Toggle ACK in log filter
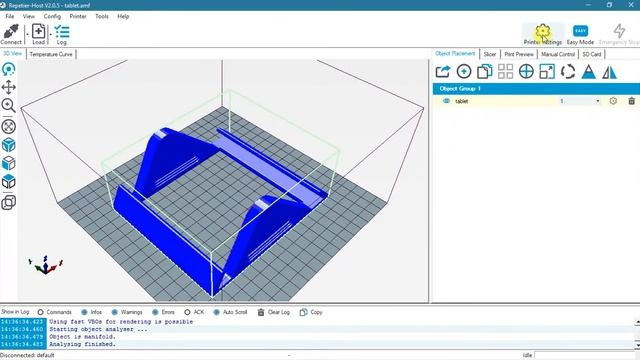640x360 pixels. click(194, 312)
